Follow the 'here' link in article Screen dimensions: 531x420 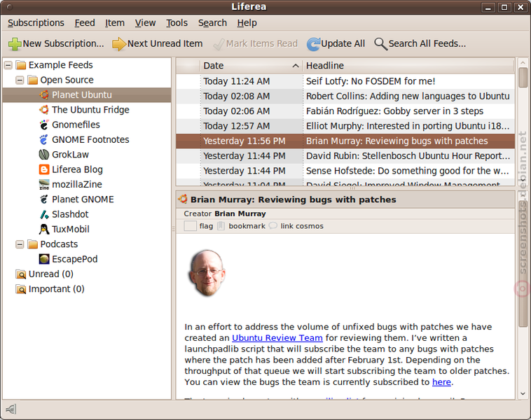point(441,382)
